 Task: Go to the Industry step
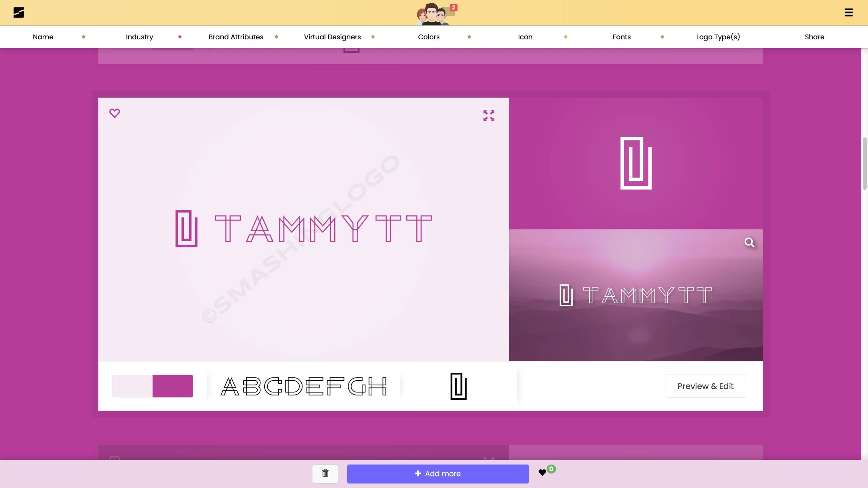click(139, 37)
